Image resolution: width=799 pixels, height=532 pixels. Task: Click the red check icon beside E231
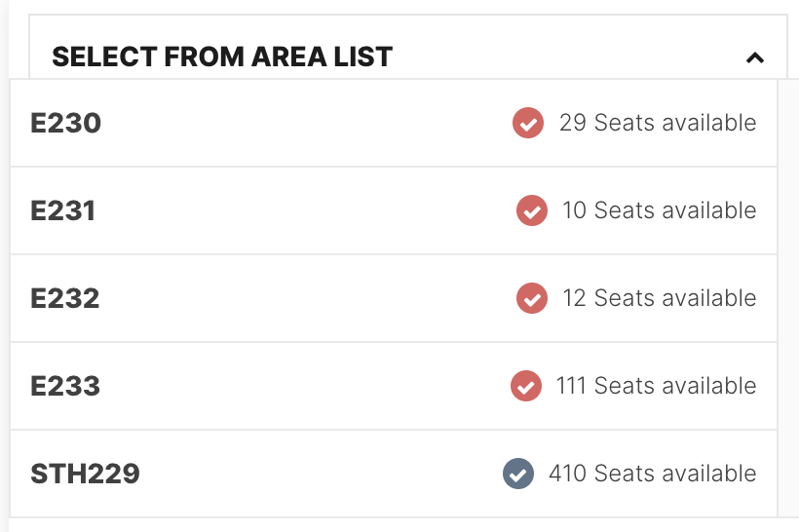tap(532, 210)
